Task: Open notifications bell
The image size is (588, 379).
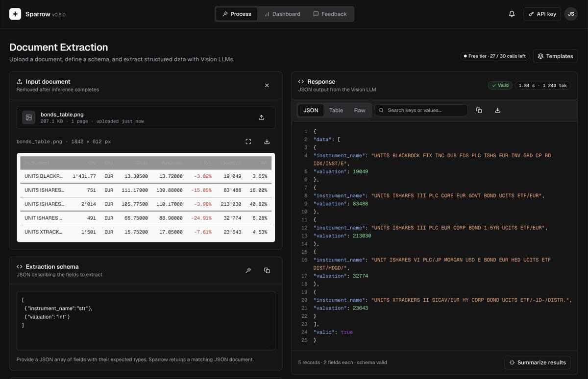Action: click(x=512, y=14)
